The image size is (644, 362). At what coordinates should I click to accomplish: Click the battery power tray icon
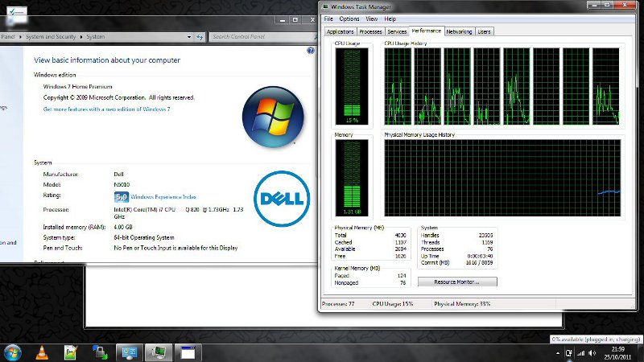pos(569,353)
